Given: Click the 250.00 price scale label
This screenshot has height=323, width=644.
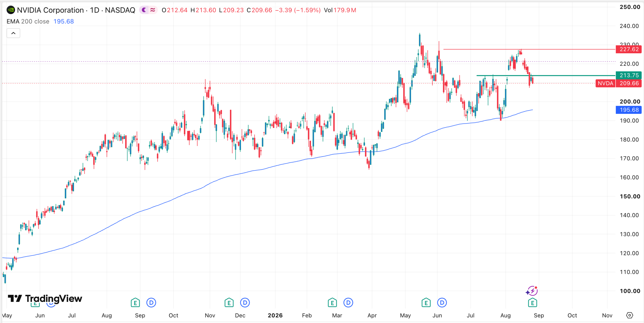Looking at the screenshot, I should coord(630,7).
